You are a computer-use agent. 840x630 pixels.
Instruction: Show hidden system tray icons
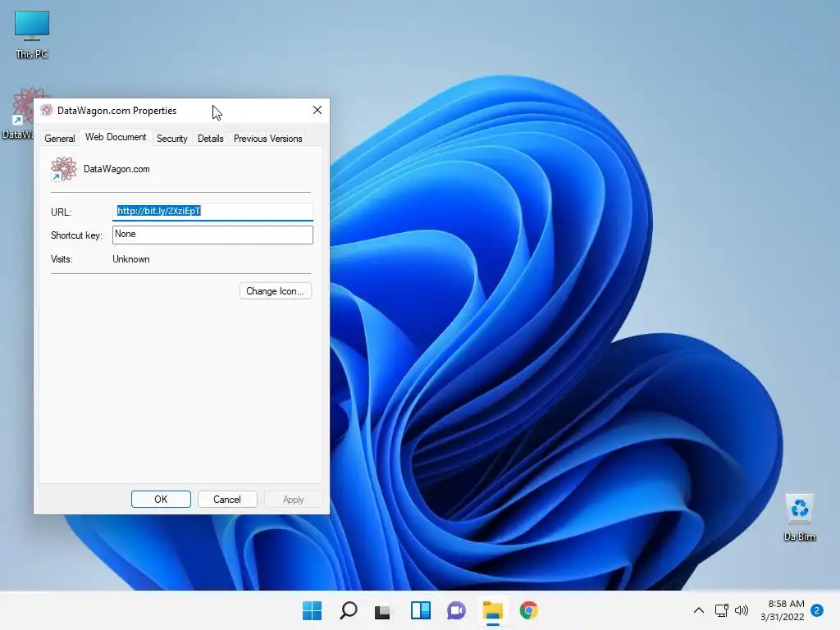tap(699, 610)
